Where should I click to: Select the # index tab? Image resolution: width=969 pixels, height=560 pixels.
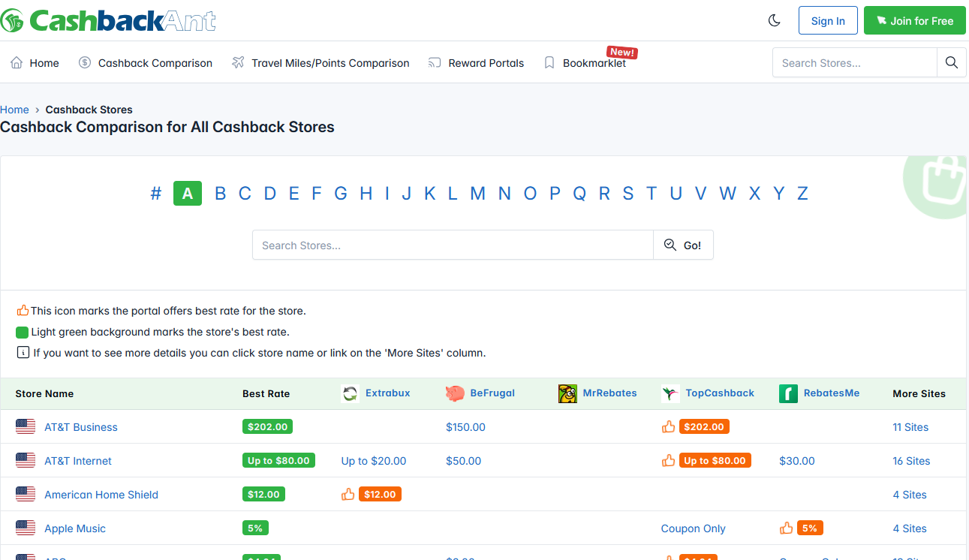pos(156,194)
